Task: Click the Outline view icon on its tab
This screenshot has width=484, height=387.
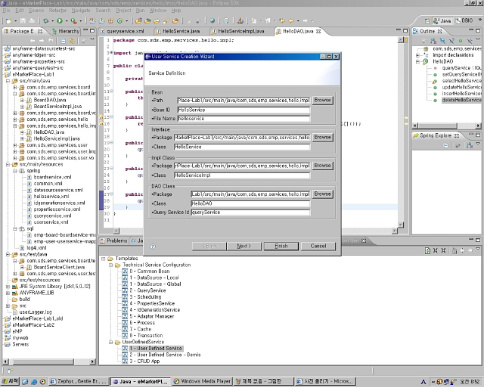Action: coord(415,31)
